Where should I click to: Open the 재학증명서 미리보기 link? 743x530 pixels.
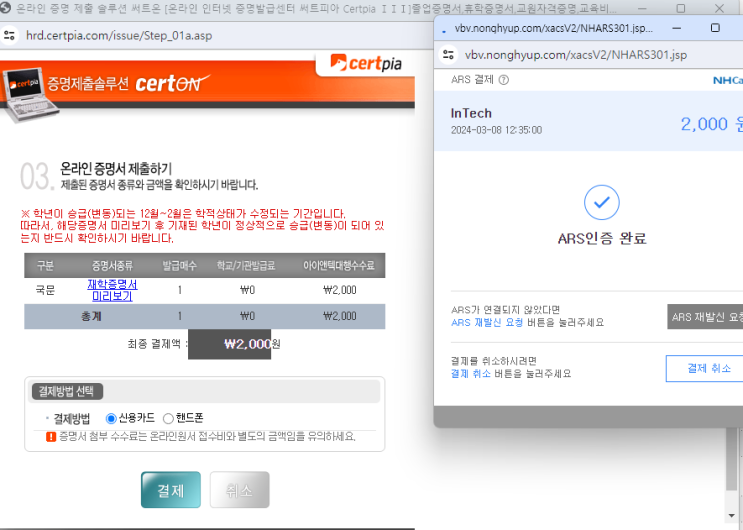[112, 290]
